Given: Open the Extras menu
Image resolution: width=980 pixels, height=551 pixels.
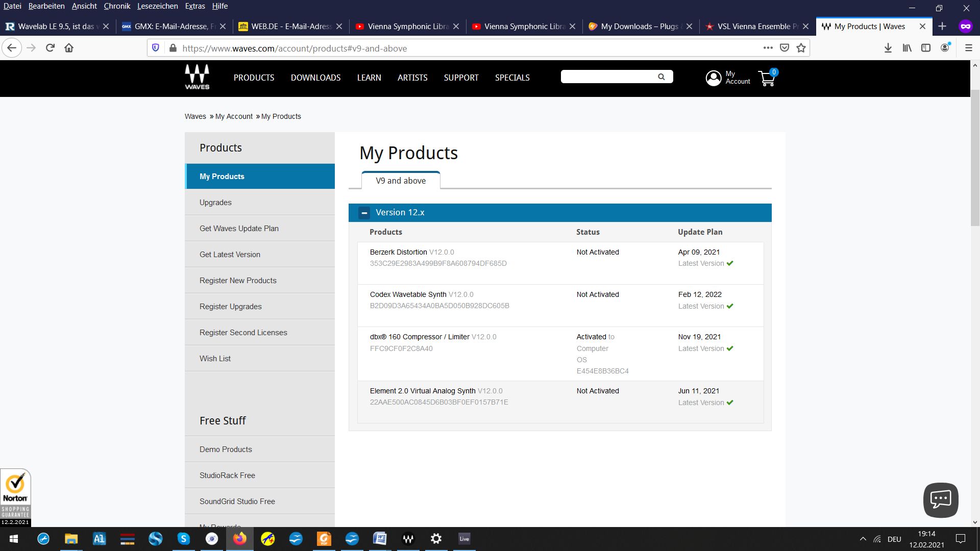Looking at the screenshot, I should pyautogui.click(x=195, y=6).
